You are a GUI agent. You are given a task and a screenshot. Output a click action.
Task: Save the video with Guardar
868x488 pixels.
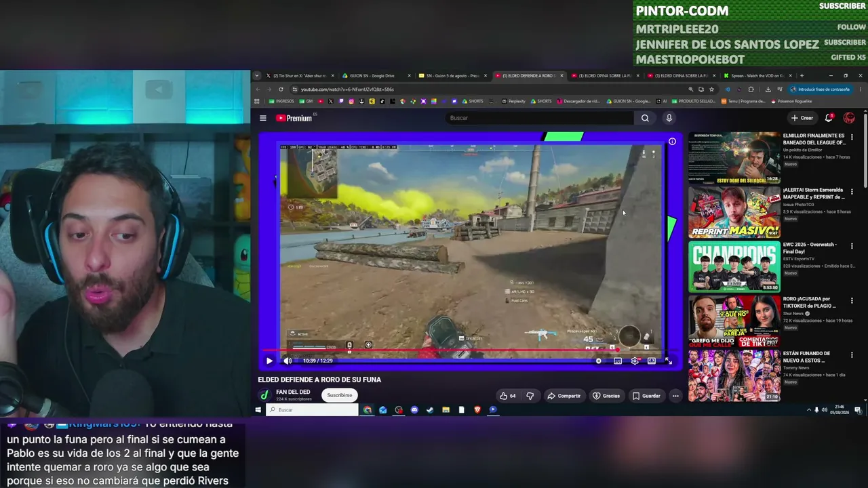pos(646,396)
